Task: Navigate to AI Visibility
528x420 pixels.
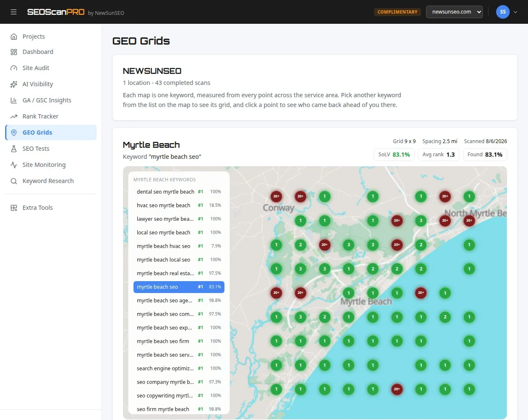Action: pyautogui.click(x=51, y=84)
